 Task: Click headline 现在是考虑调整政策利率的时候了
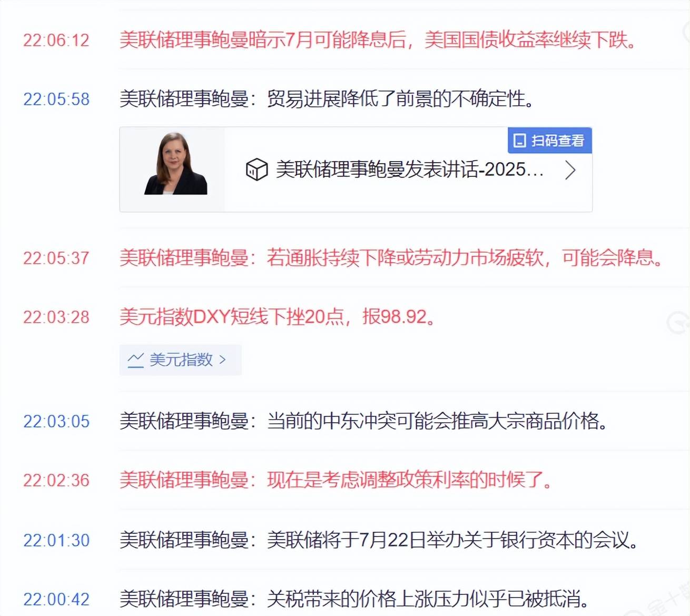(336, 480)
